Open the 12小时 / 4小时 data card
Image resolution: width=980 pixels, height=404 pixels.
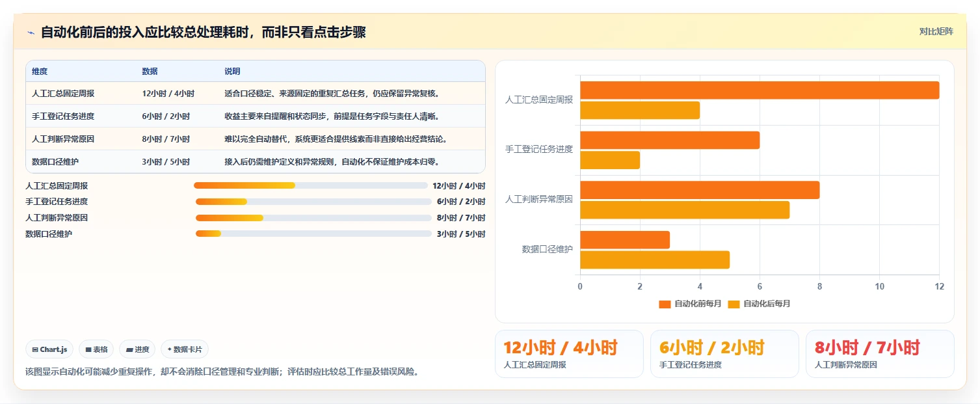coord(569,354)
